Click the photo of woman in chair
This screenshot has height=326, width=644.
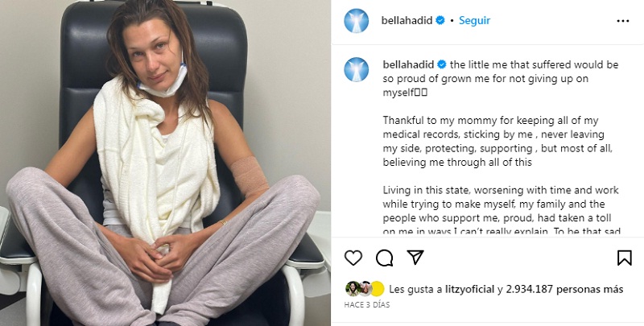coord(165,163)
